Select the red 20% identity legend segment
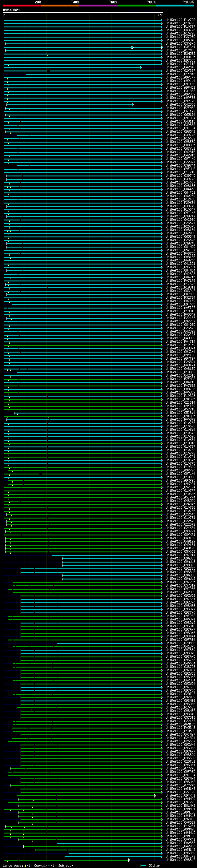The image size is (197, 868). point(22,6)
